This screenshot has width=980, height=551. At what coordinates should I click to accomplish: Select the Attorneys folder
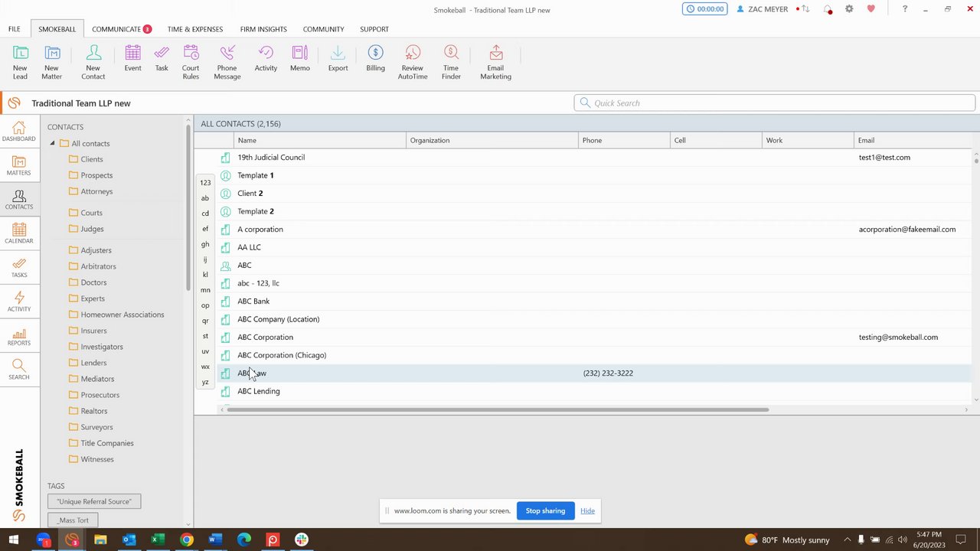coord(90,191)
